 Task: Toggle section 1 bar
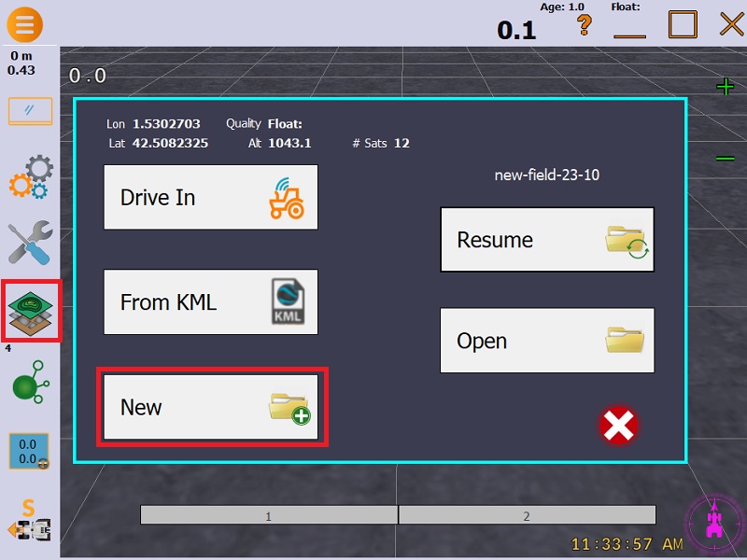click(x=269, y=515)
